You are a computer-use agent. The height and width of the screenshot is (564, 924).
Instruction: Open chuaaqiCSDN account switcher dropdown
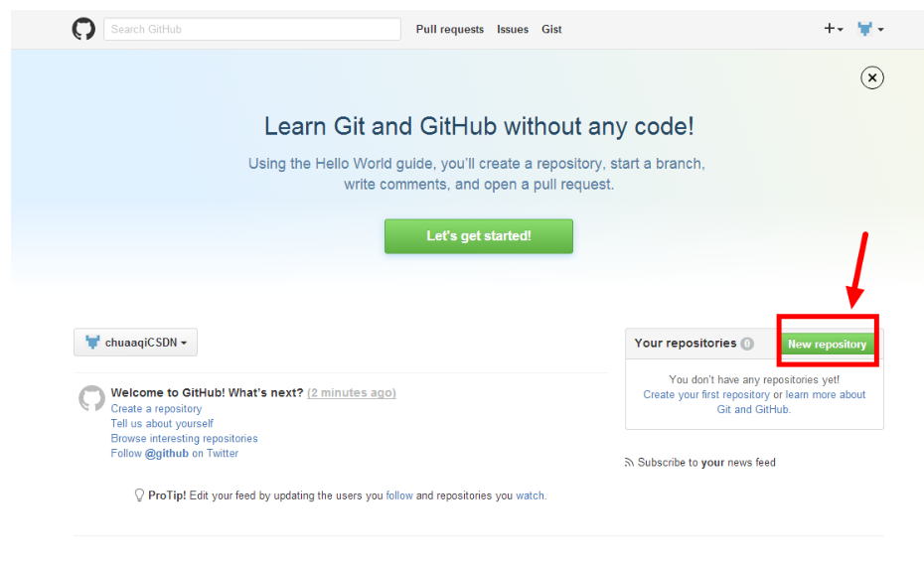click(135, 342)
